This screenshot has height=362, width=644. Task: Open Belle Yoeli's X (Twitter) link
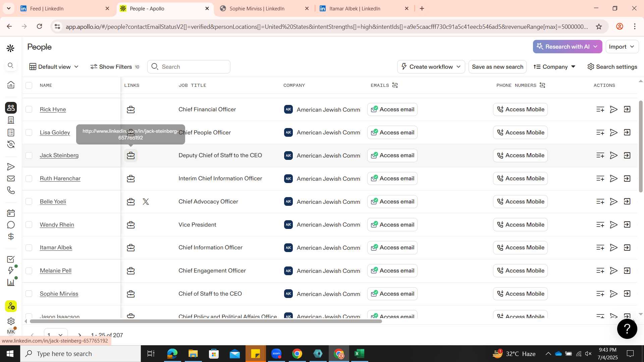[x=146, y=201]
